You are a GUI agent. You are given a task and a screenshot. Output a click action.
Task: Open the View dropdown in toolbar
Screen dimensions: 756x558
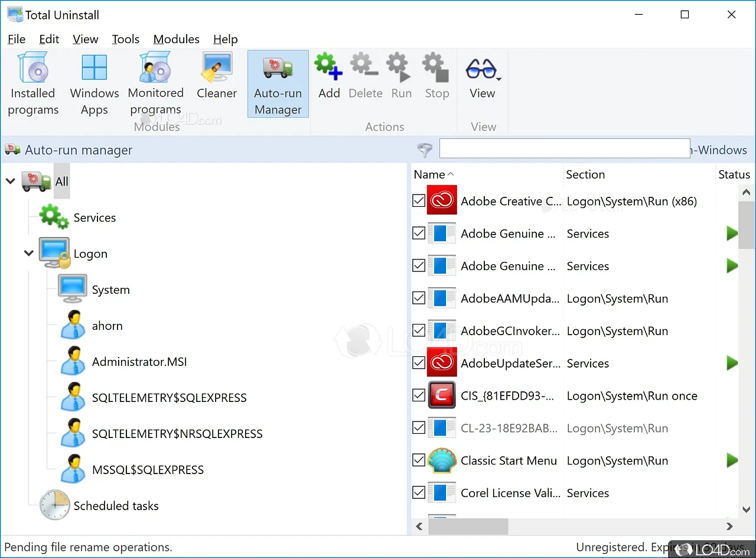(x=483, y=77)
